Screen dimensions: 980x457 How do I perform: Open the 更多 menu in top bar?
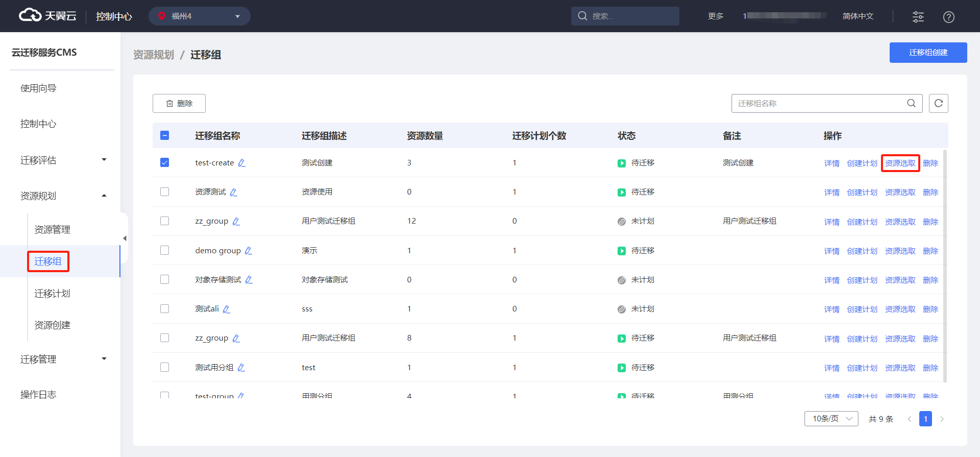coord(716,16)
